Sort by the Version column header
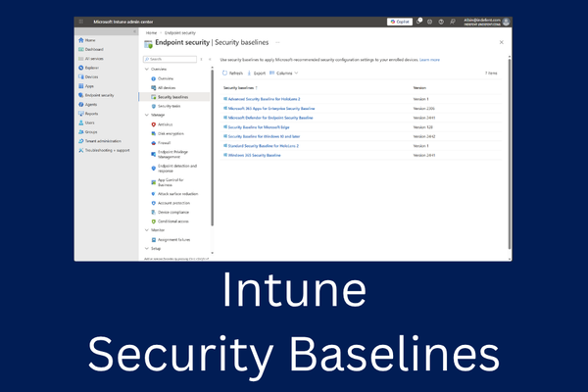The width and height of the screenshot is (588, 392). pyautogui.click(x=419, y=88)
